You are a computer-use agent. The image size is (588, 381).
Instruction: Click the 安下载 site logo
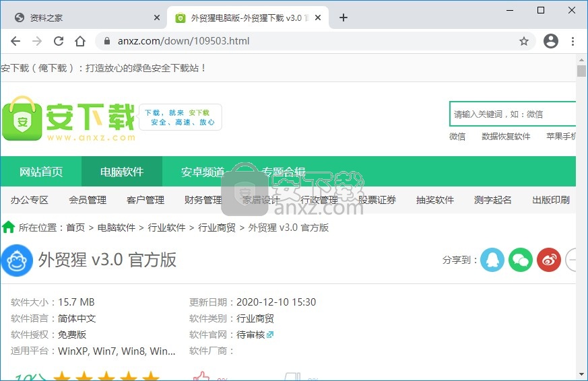click(68, 118)
